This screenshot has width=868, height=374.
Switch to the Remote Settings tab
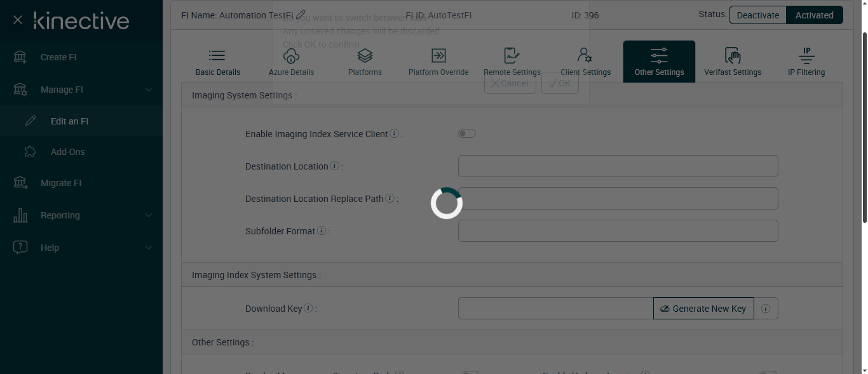[512, 62]
